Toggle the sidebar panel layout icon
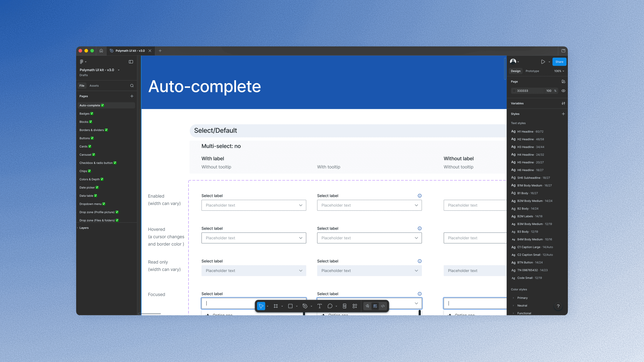The image size is (644, 362). pyautogui.click(x=131, y=62)
